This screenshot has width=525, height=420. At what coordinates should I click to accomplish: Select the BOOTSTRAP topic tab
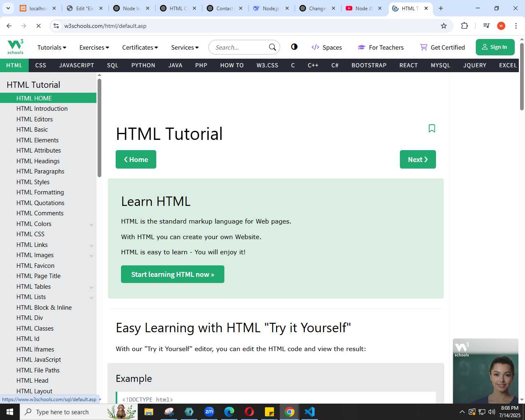click(369, 65)
